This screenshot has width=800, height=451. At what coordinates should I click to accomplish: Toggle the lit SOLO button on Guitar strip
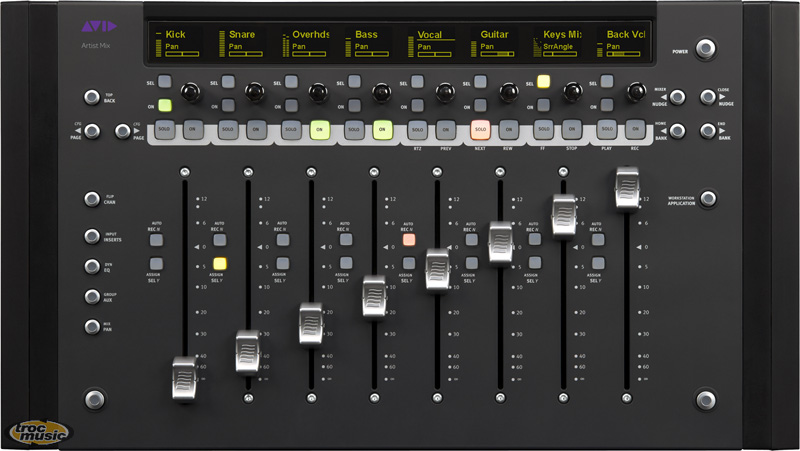[480, 129]
